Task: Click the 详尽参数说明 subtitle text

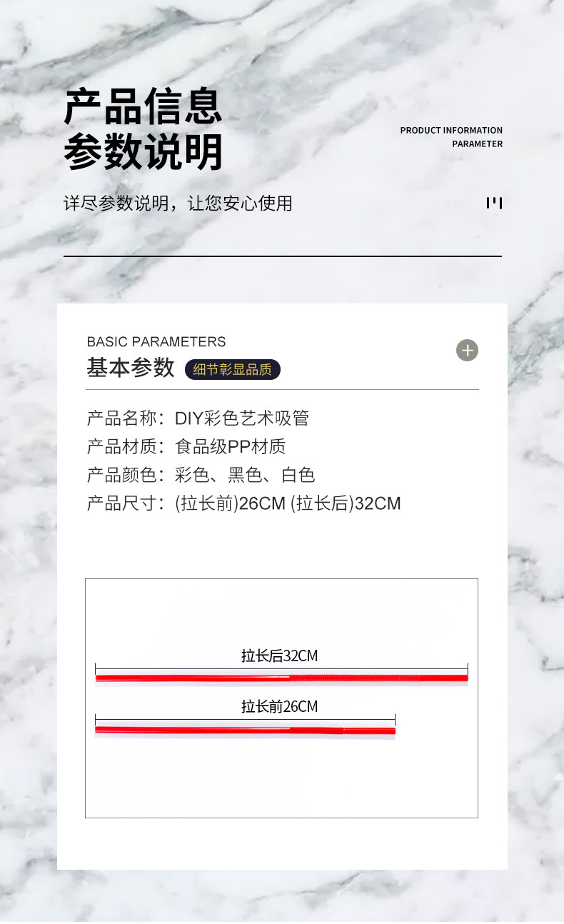Action: click(178, 203)
